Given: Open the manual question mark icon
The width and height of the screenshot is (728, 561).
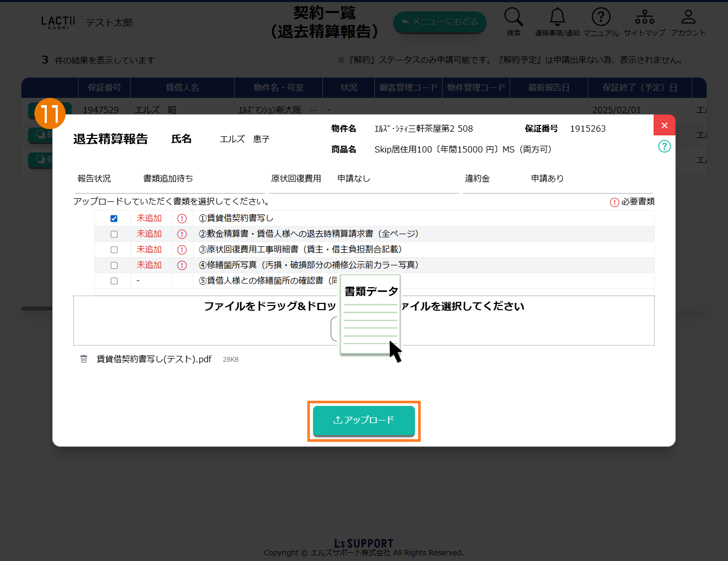Looking at the screenshot, I should (601, 17).
